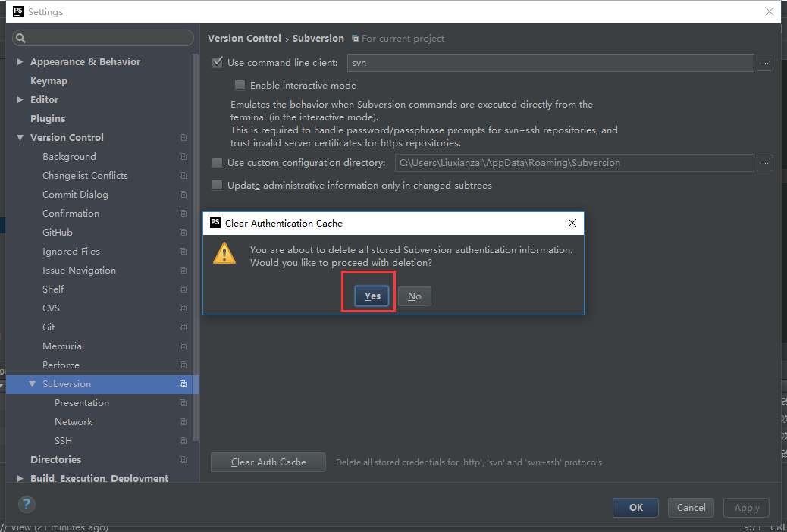Click the svn command line client field

[550, 63]
